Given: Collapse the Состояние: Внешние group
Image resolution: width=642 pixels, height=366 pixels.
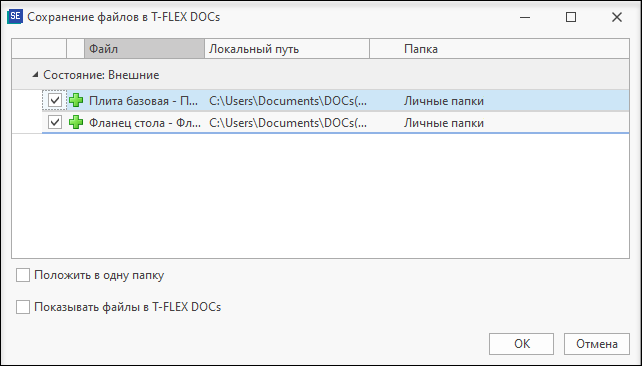Looking at the screenshot, I should (35, 75).
